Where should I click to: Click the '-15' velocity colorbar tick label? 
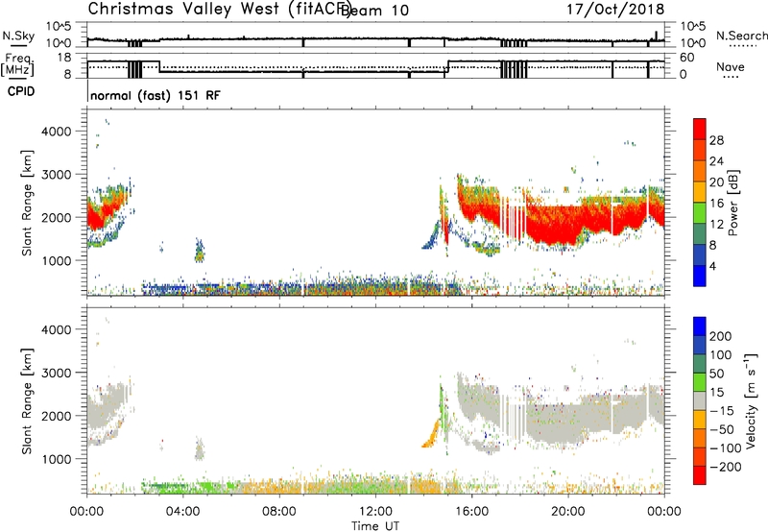(722, 411)
